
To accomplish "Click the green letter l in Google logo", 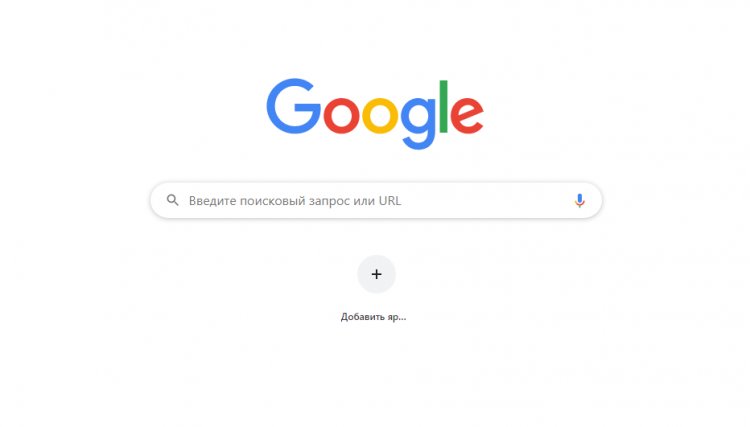I will [x=443, y=106].
